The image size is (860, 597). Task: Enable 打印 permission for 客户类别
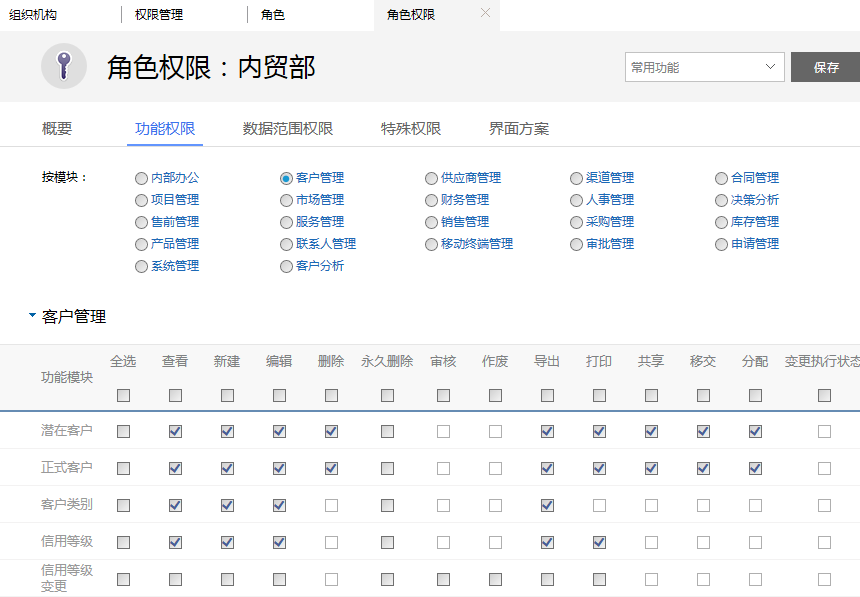[597, 504]
